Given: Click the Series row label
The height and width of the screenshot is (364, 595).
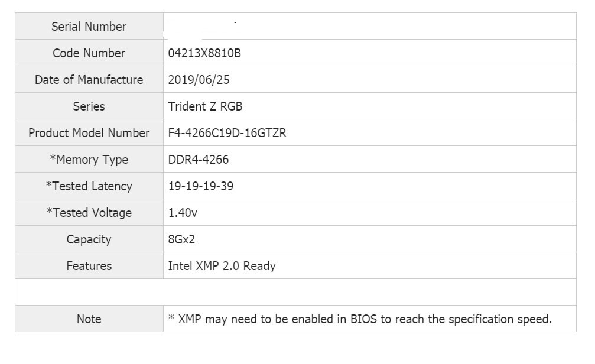Looking at the screenshot, I should [89, 106].
